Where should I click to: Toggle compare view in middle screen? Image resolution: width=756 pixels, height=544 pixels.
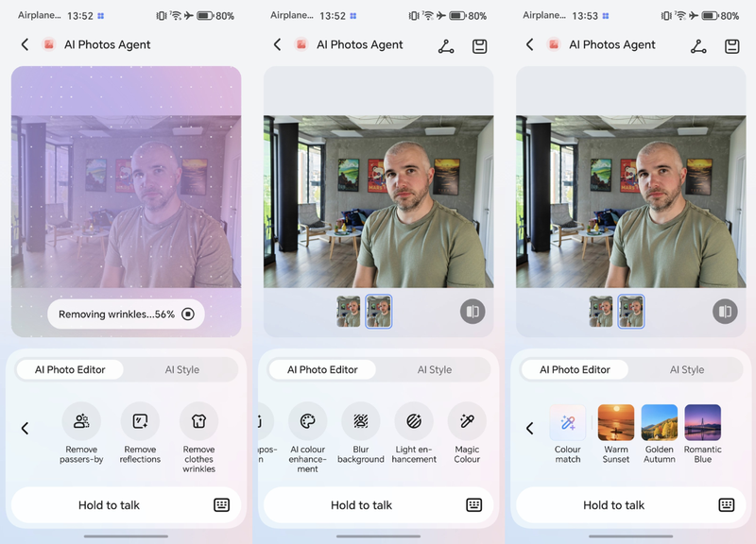pos(472,312)
